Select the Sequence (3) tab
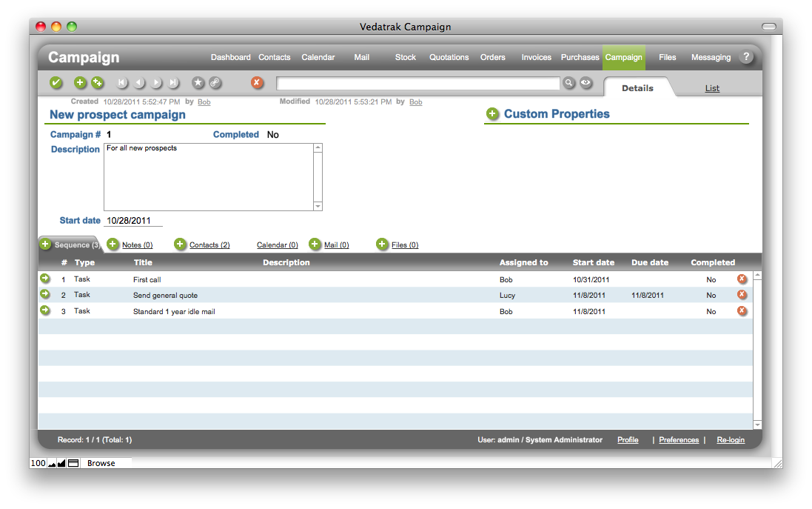The image size is (812, 509). click(77, 244)
